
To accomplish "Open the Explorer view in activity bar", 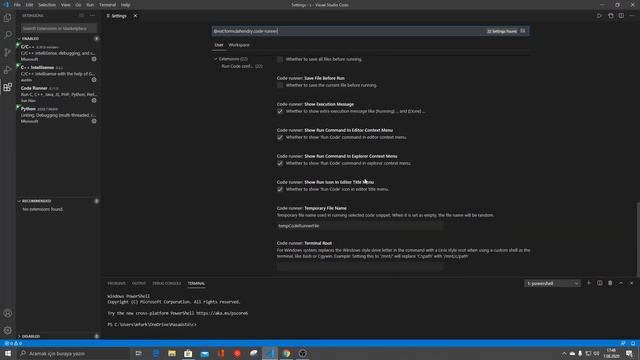I will (7, 18).
